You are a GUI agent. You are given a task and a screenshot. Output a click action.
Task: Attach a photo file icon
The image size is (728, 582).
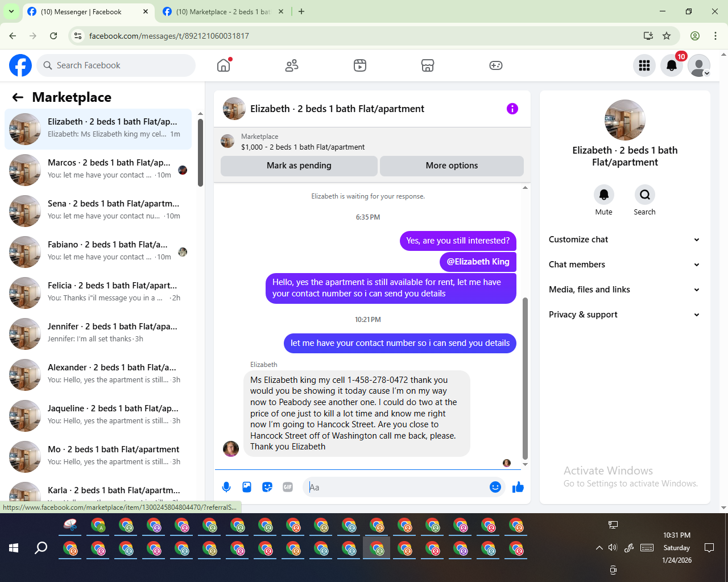pos(247,487)
